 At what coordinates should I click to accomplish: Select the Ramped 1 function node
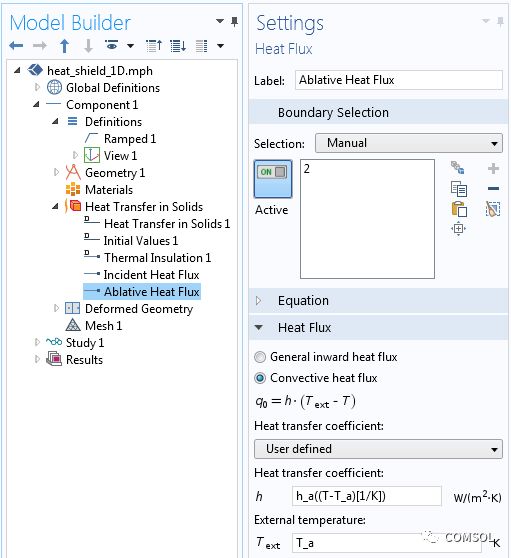point(130,138)
